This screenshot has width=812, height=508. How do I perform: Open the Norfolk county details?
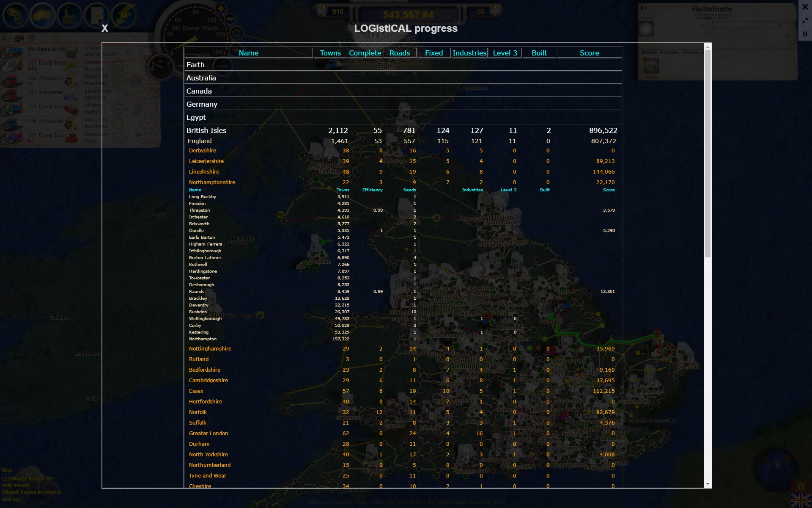(x=198, y=411)
